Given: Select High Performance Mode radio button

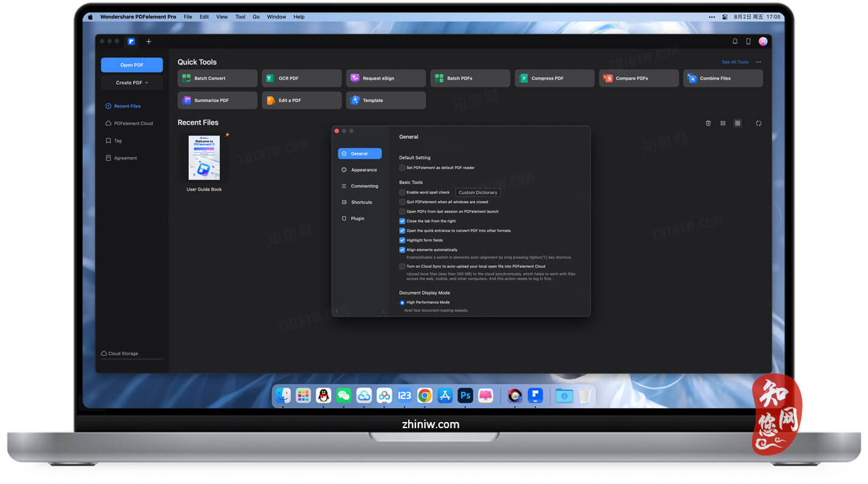Looking at the screenshot, I should 402,302.
